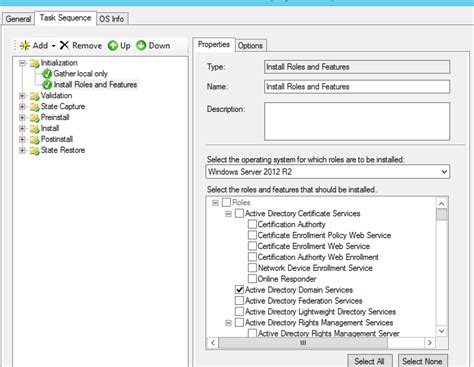Click the Postinstall folder icon
The height and width of the screenshot is (367, 474).
click(x=35, y=140)
